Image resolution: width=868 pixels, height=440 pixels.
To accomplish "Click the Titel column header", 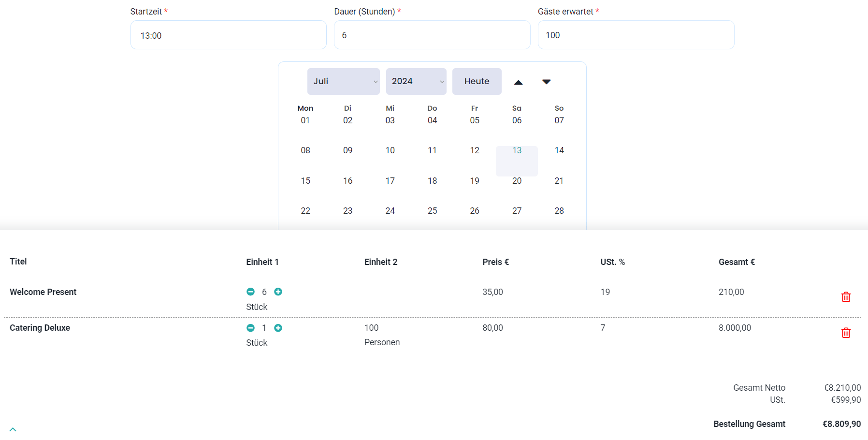I will pyautogui.click(x=18, y=262).
